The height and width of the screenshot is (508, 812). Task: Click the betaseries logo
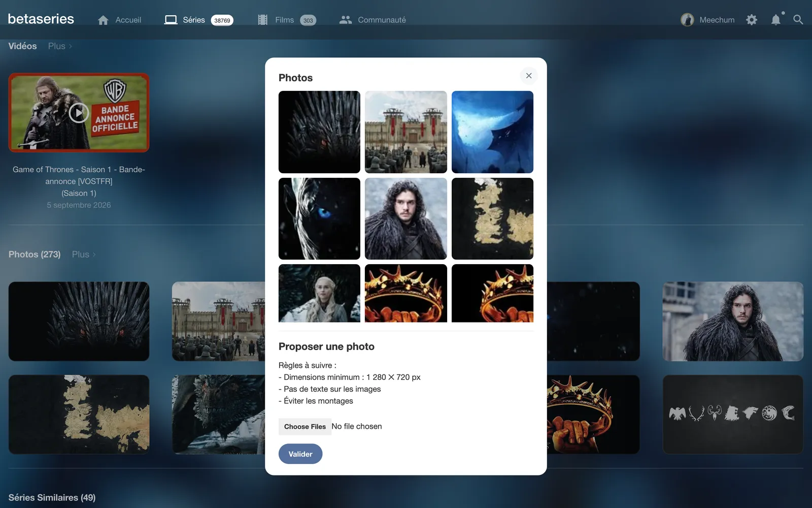41,19
